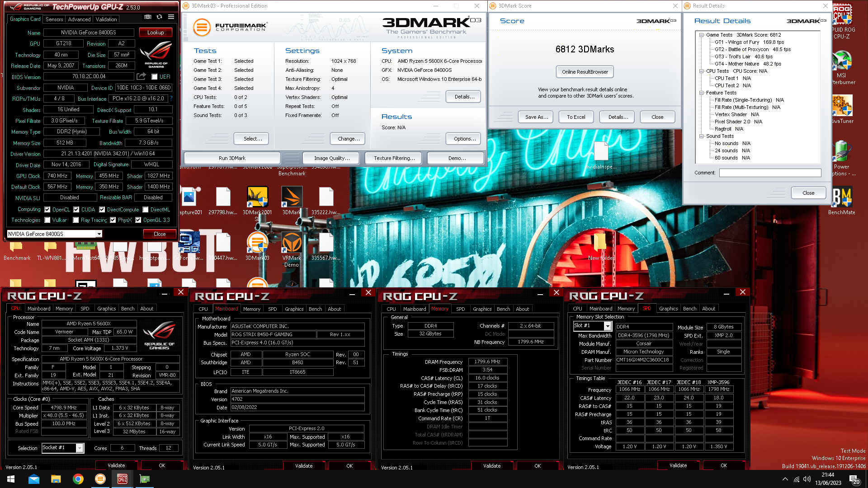Screen dimensions: 868x488
Task: Toggle the OpenCL checkbox
Action: point(47,210)
